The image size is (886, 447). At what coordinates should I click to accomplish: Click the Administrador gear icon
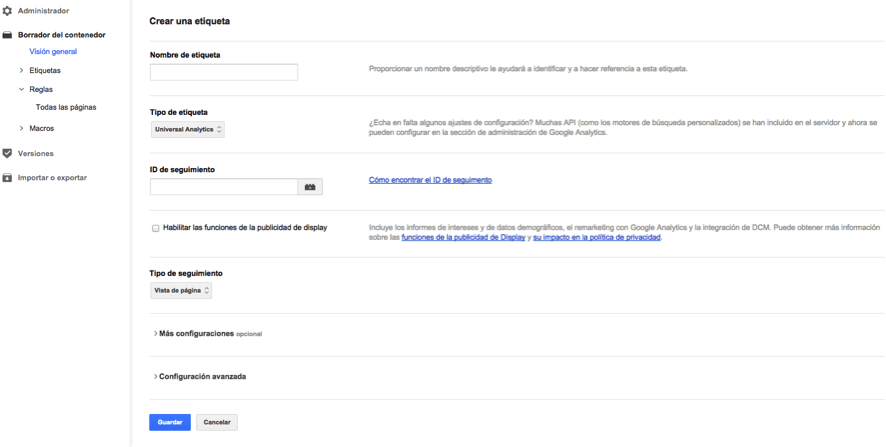pos(8,11)
